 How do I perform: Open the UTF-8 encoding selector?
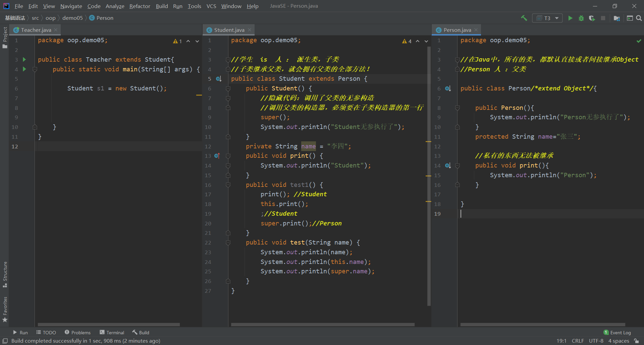tap(596, 341)
